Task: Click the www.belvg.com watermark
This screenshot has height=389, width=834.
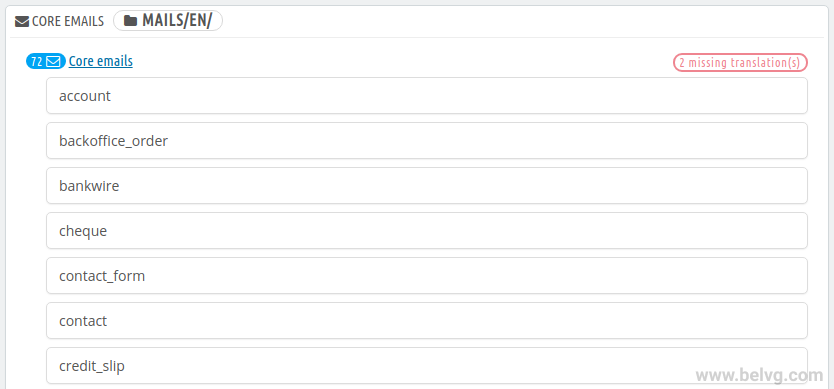Action: coord(760,375)
